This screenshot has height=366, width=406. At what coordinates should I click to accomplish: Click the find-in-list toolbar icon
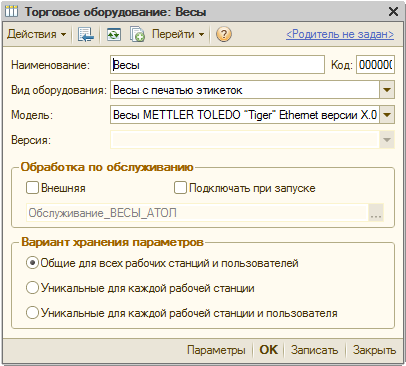(x=86, y=34)
